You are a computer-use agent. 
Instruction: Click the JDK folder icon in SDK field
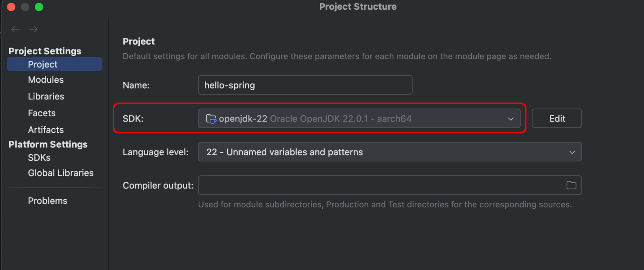point(211,119)
